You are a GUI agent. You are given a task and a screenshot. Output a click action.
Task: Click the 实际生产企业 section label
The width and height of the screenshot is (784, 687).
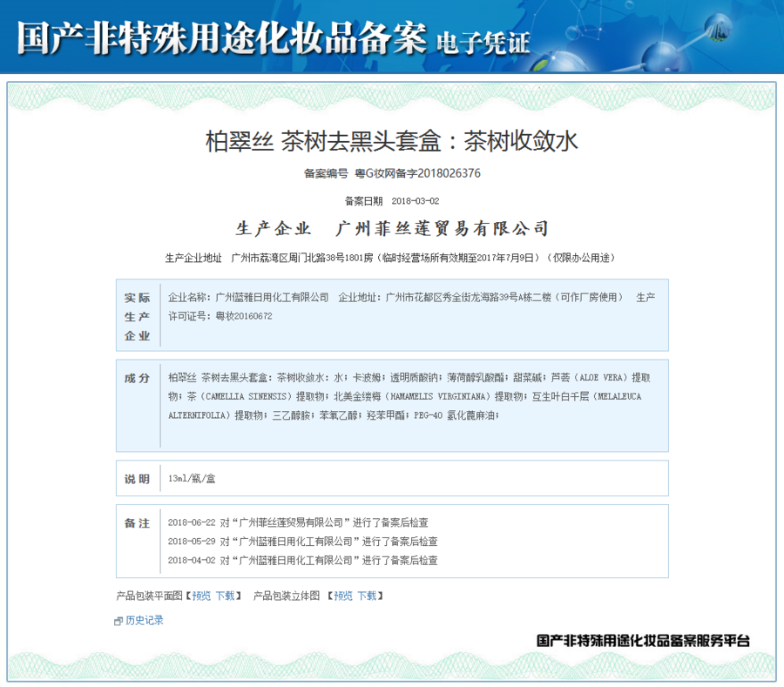pos(137,316)
